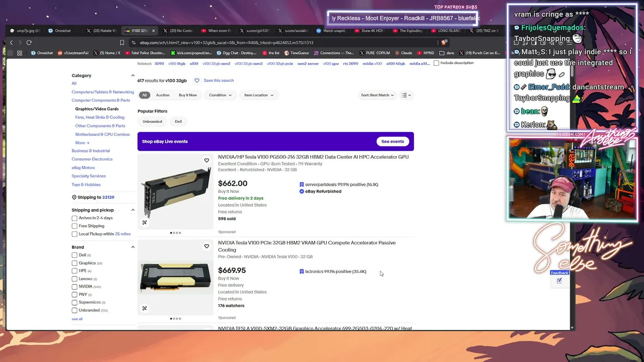Select the All listings filter
The width and height of the screenshot is (644, 362).
coord(144,95)
